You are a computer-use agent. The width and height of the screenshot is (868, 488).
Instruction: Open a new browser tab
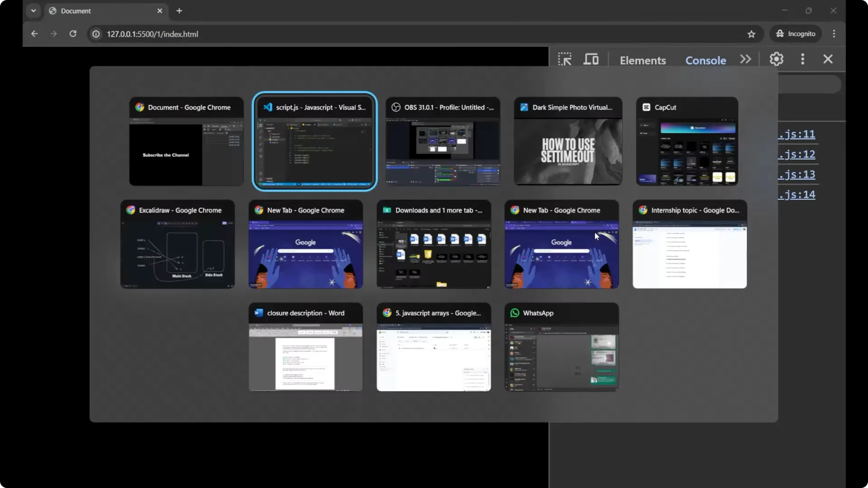pyautogui.click(x=179, y=11)
